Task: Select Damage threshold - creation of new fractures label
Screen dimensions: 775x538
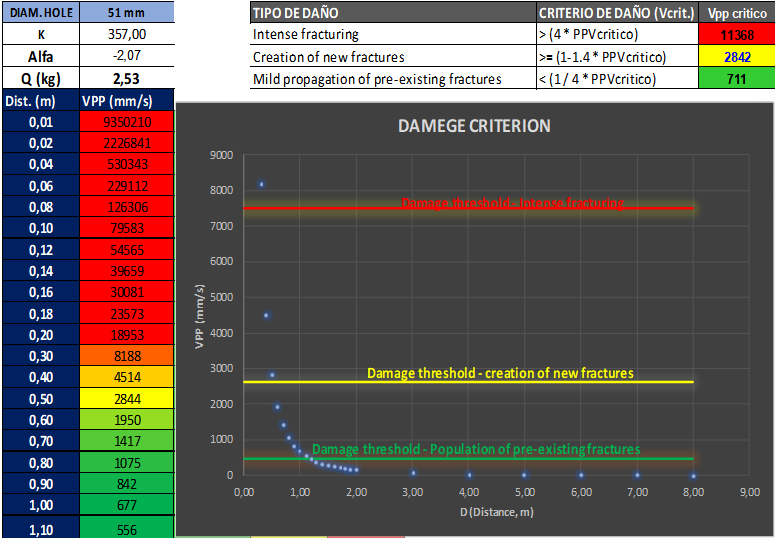Action: coord(500,373)
